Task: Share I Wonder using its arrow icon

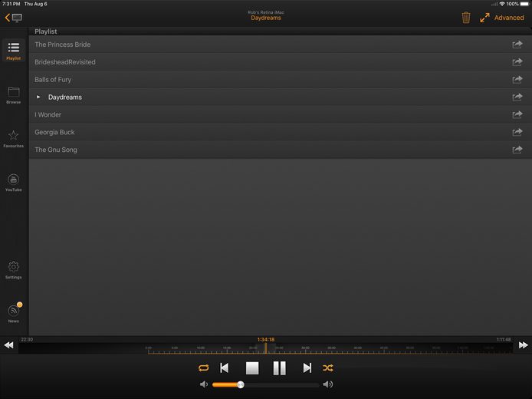Action: [x=517, y=114]
